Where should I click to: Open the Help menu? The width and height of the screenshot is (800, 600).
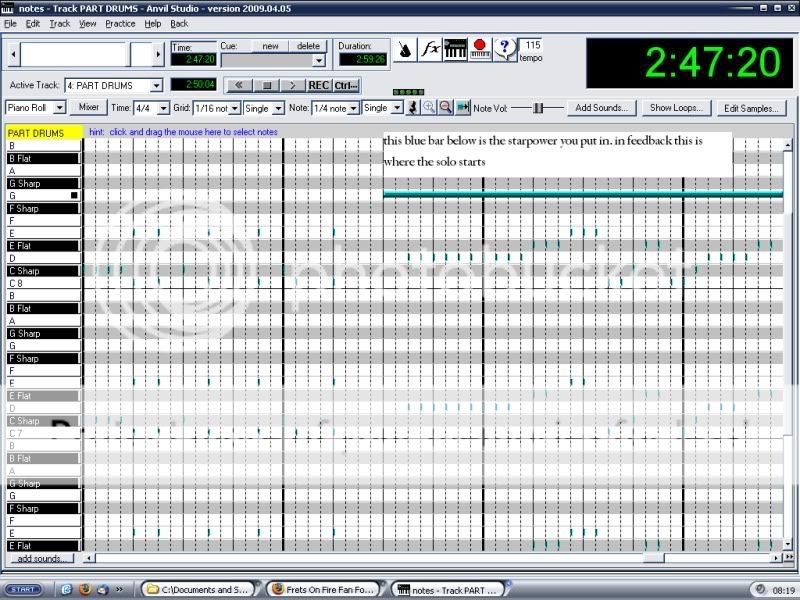click(x=153, y=24)
